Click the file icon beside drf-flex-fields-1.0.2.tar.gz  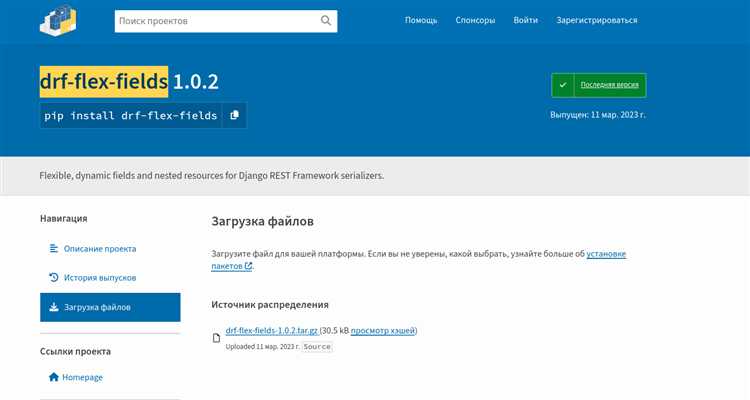[216, 338]
